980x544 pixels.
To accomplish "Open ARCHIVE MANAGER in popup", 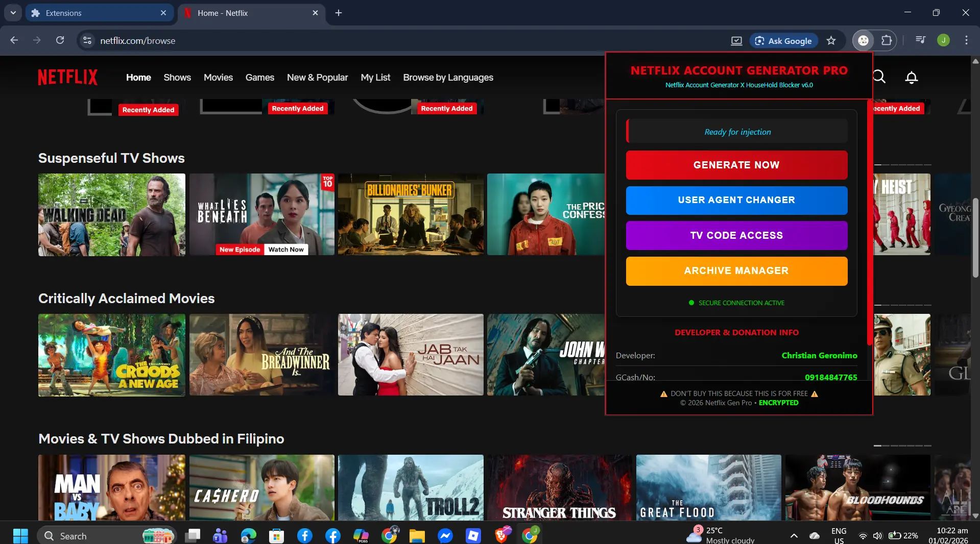I will pos(736,270).
